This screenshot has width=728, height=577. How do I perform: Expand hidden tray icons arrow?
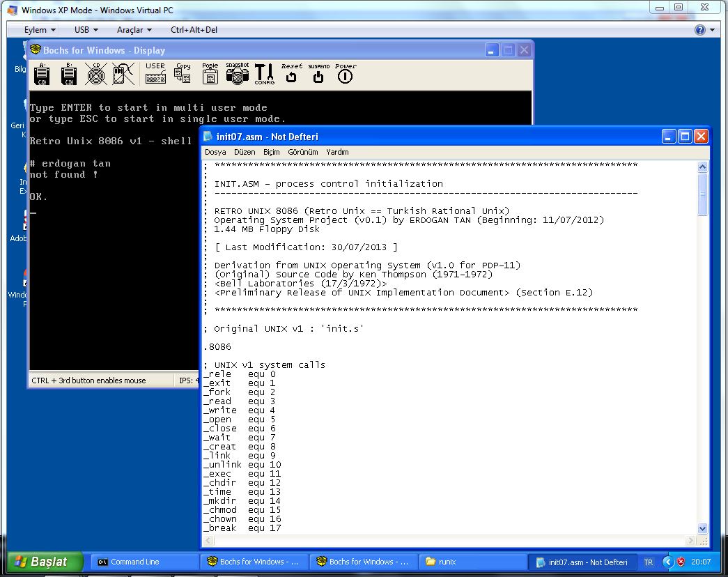coord(667,562)
